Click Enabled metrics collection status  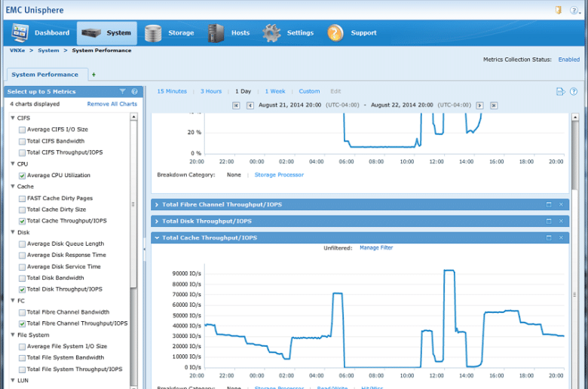pos(569,60)
